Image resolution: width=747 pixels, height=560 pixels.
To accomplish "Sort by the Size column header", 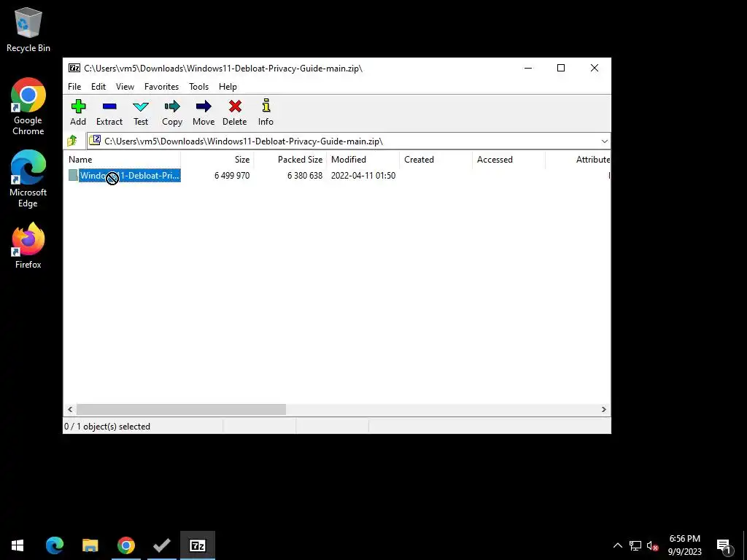I will 217,160.
